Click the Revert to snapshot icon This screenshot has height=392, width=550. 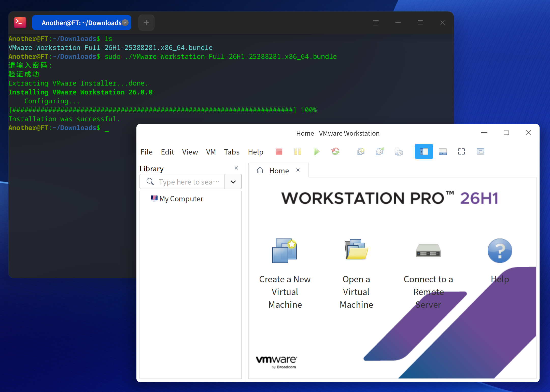(x=380, y=152)
